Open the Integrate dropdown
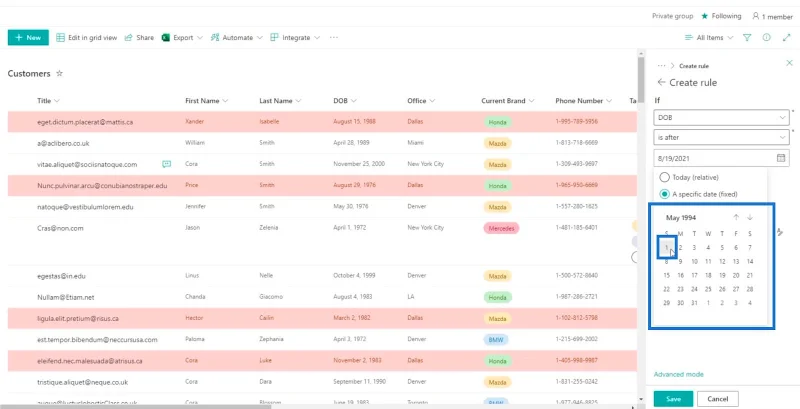The height and width of the screenshot is (409, 800). (295, 37)
